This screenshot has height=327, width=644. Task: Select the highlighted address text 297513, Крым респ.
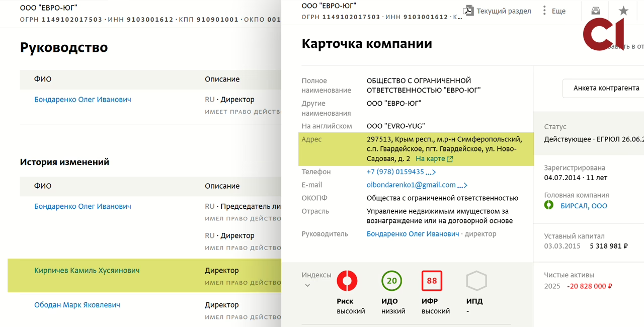point(444,149)
